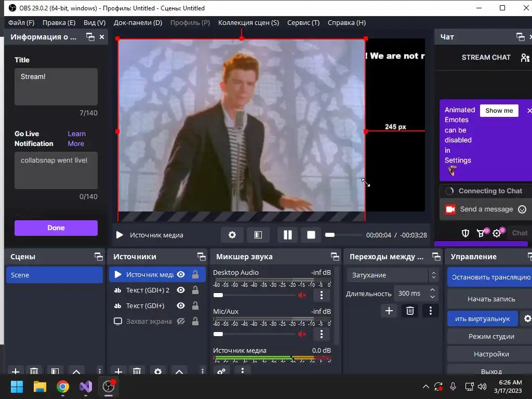This screenshot has height=399, width=532.
Task: Open Desktop Audio options menu dots
Action: 321,295
